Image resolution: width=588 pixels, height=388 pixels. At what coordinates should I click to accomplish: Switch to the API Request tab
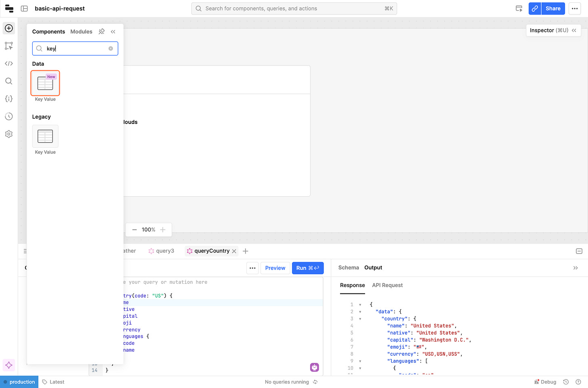tap(387, 285)
